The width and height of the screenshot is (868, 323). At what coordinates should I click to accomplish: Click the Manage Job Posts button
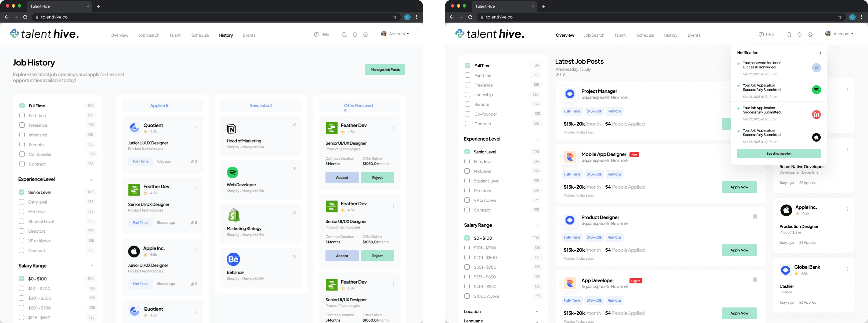tap(385, 70)
